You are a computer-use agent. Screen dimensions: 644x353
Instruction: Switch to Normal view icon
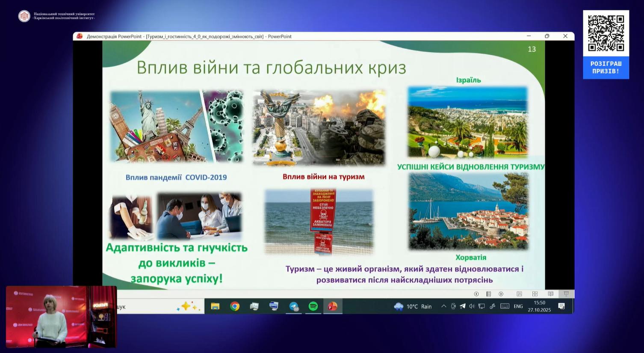click(519, 294)
